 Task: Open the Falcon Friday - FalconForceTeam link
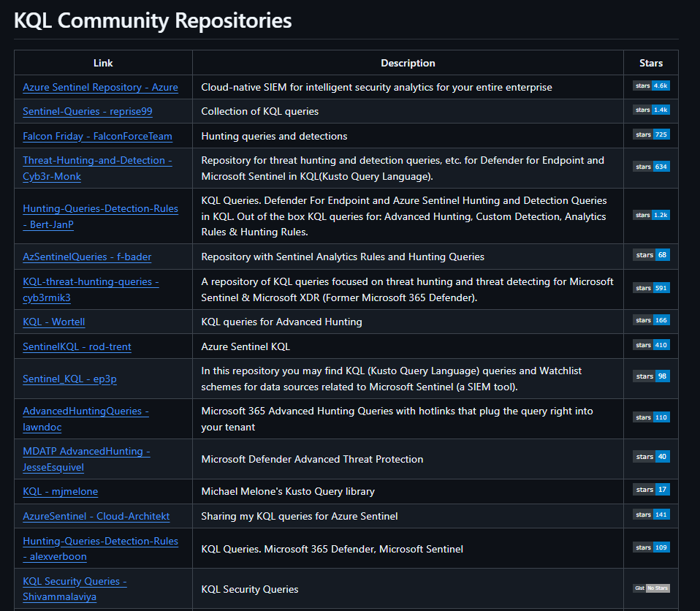(x=97, y=136)
